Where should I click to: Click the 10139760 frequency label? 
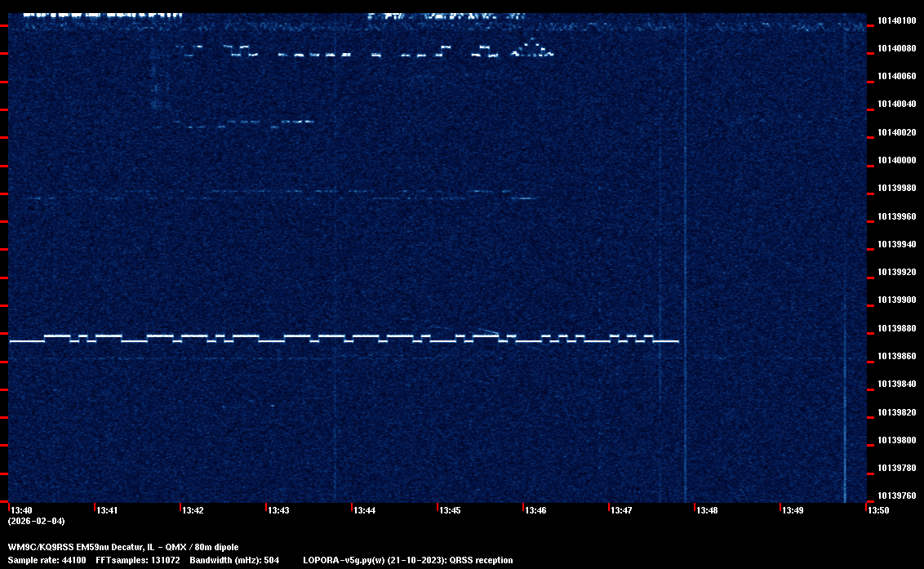[x=895, y=496]
